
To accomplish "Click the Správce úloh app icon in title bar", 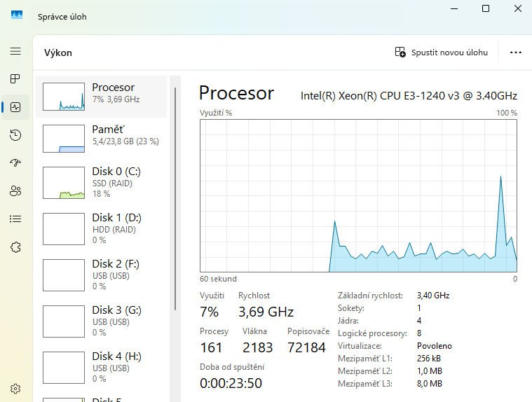I will pos(17,15).
